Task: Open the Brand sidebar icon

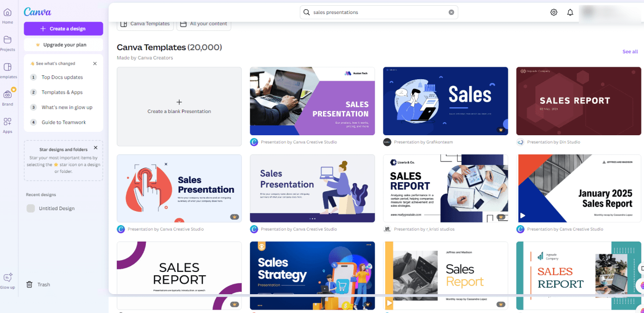Action: pyautogui.click(x=7, y=95)
